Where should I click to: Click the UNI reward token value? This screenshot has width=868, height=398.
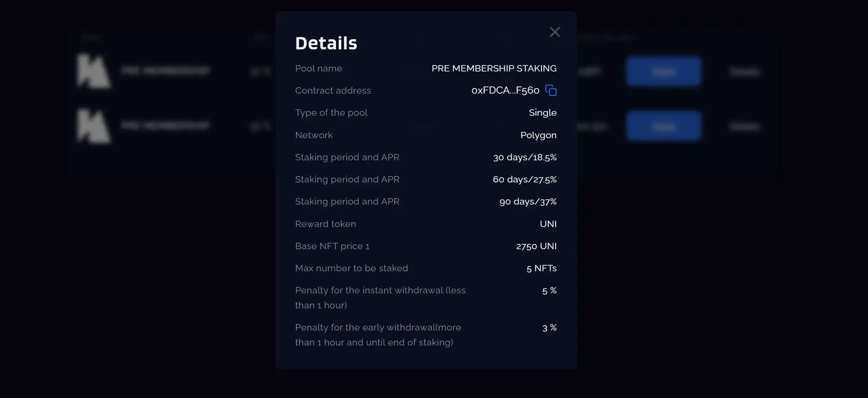548,224
